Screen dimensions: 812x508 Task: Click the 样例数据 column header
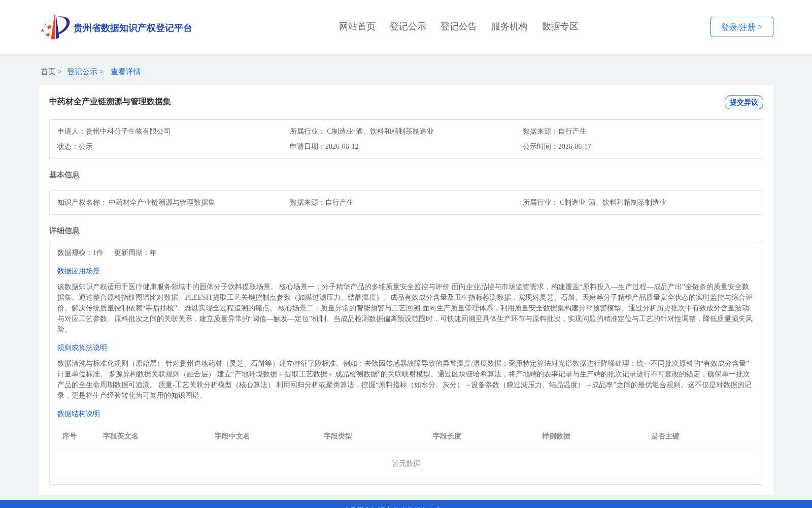point(556,436)
